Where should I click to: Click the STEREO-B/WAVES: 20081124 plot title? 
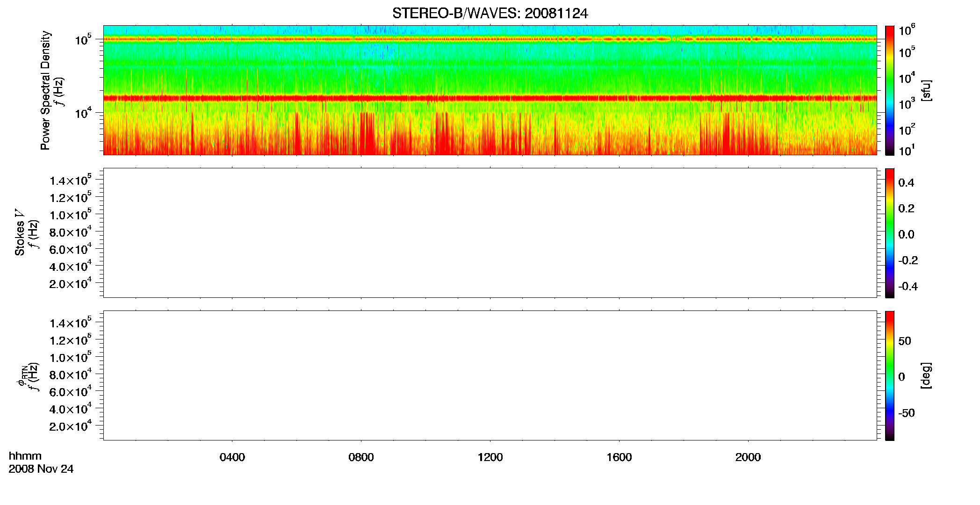pos(490,14)
